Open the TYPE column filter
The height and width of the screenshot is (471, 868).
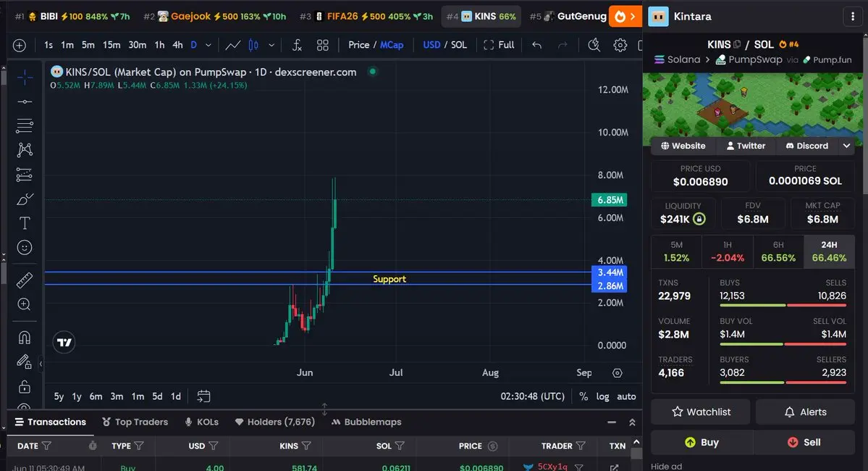coord(139,446)
